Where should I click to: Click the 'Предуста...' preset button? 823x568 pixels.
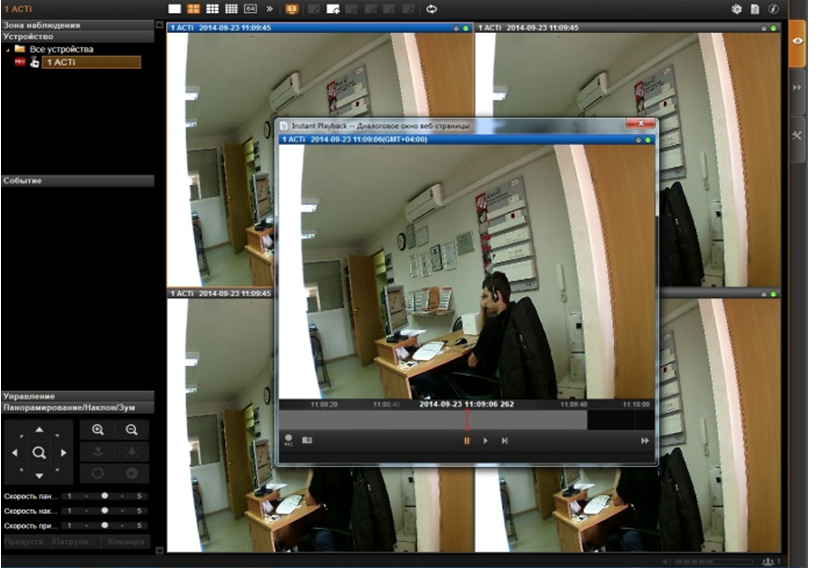[x=26, y=541]
